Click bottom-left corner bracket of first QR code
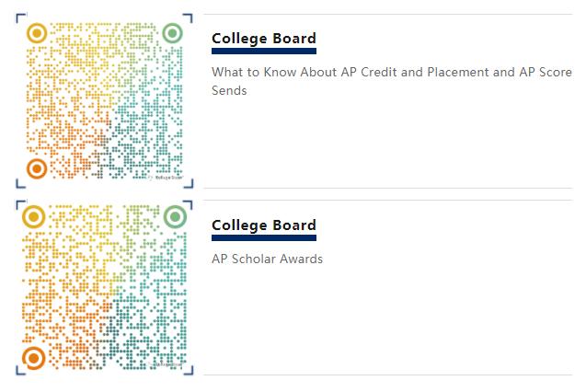 point(20,183)
